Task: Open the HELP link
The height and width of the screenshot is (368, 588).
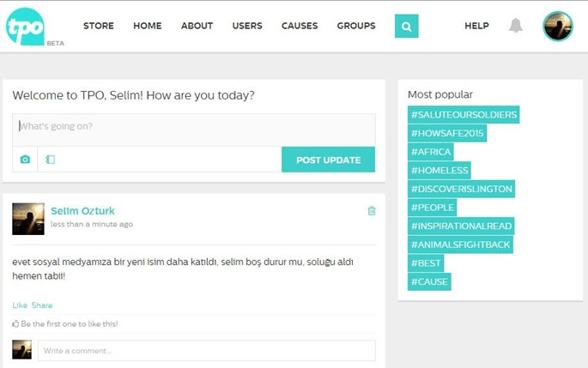Action: point(476,26)
